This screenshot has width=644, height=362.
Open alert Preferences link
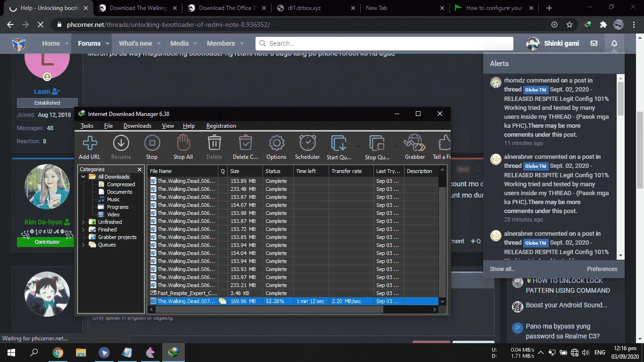(x=602, y=269)
